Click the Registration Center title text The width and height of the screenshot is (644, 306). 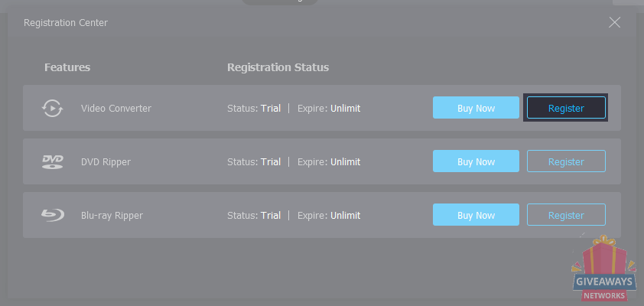pos(66,23)
